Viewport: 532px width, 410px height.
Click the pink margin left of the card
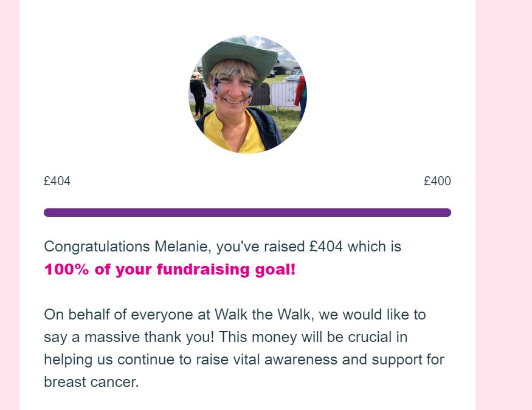(10, 205)
